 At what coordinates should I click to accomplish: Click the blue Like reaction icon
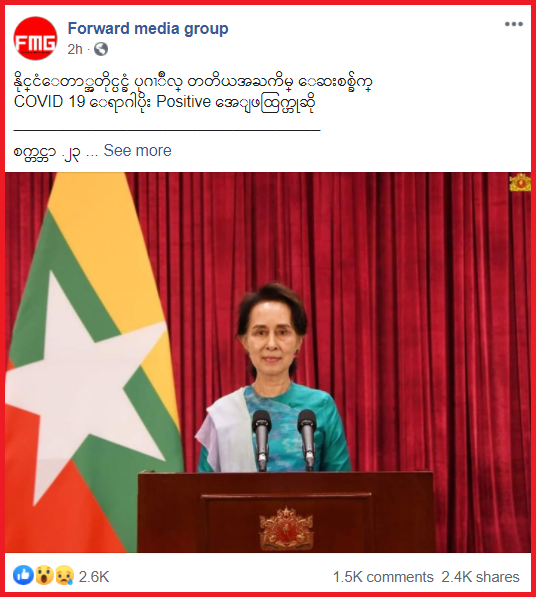pos(23,575)
